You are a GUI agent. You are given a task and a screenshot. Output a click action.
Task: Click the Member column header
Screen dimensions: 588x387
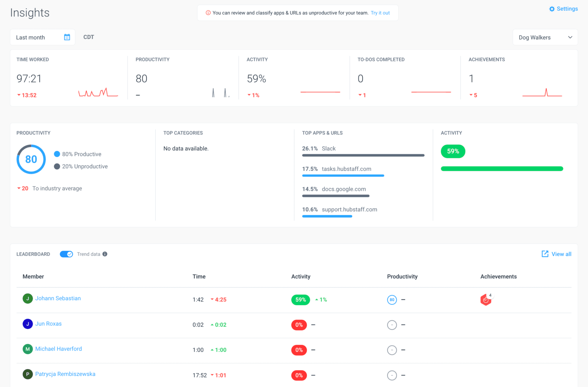coord(33,276)
